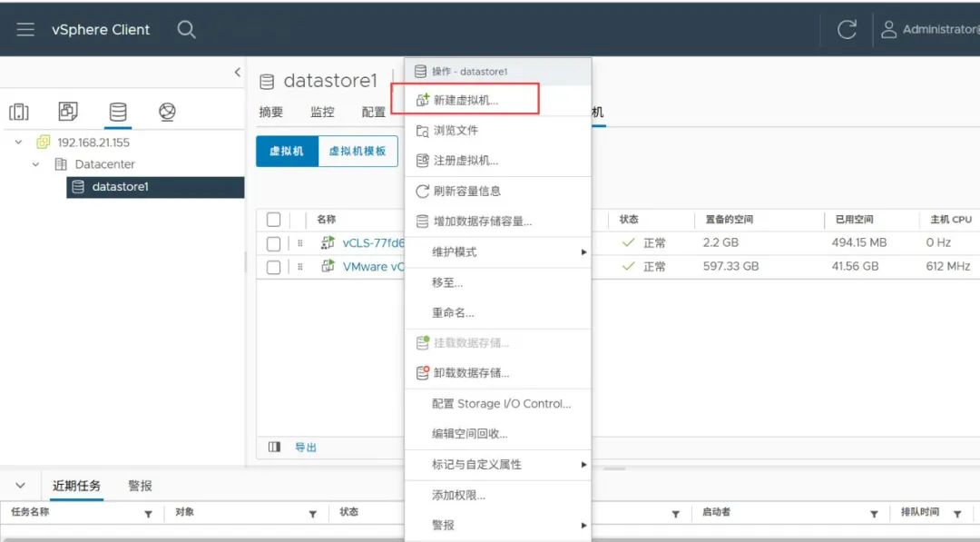Viewport: 980px width, 542px height.
Task: Open the 摘要 tab
Action: 270,112
